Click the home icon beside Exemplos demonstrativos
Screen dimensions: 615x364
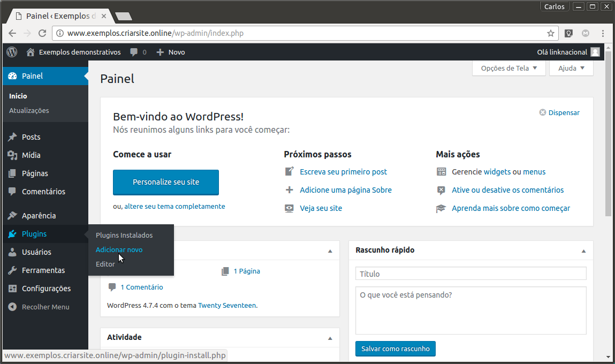pos(31,52)
